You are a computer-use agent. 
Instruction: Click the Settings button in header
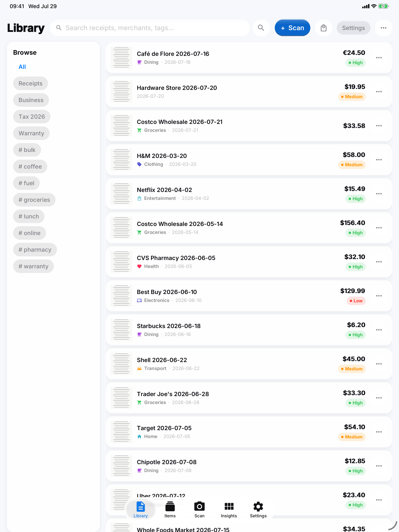[353, 28]
